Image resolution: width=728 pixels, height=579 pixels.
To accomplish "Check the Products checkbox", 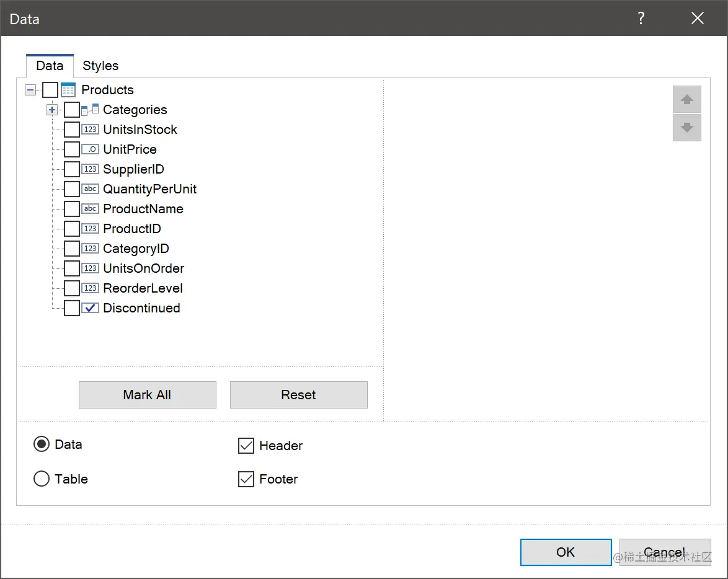I will 50,90.
